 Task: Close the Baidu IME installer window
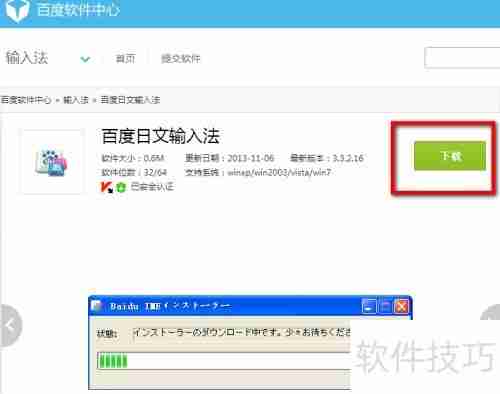click(401, 306)
